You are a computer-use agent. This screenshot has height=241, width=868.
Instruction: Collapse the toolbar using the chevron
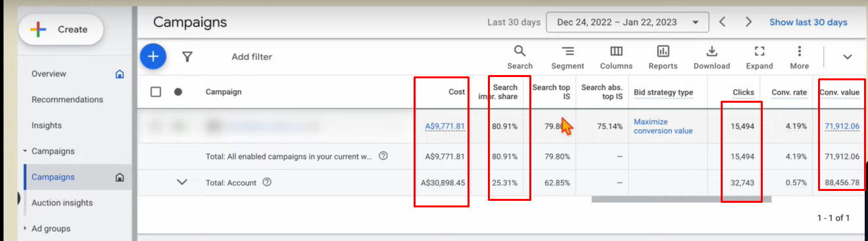pos(848,57)
